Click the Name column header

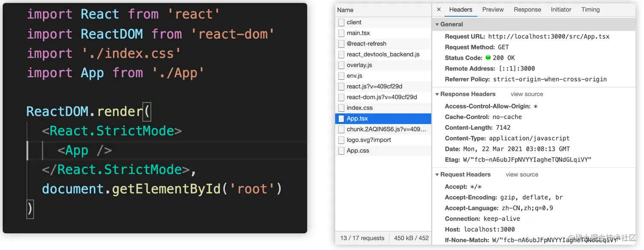point(383,10)
